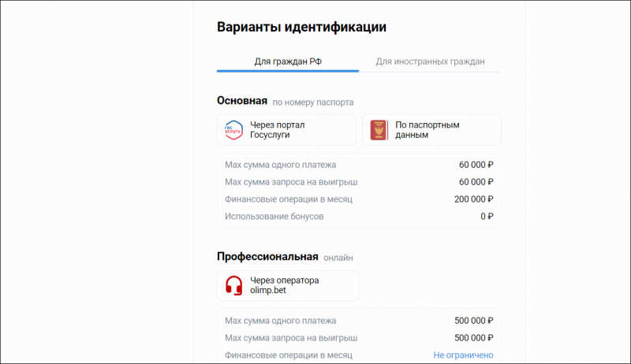The width and height of the screenshot is (631, 364).
Task: Switch to the Для граждан РФ tab
Action: [x=288, y=61]
